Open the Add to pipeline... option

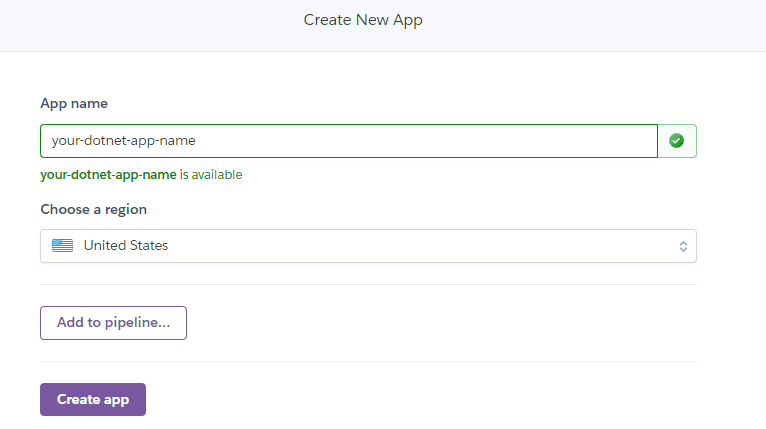113,322
